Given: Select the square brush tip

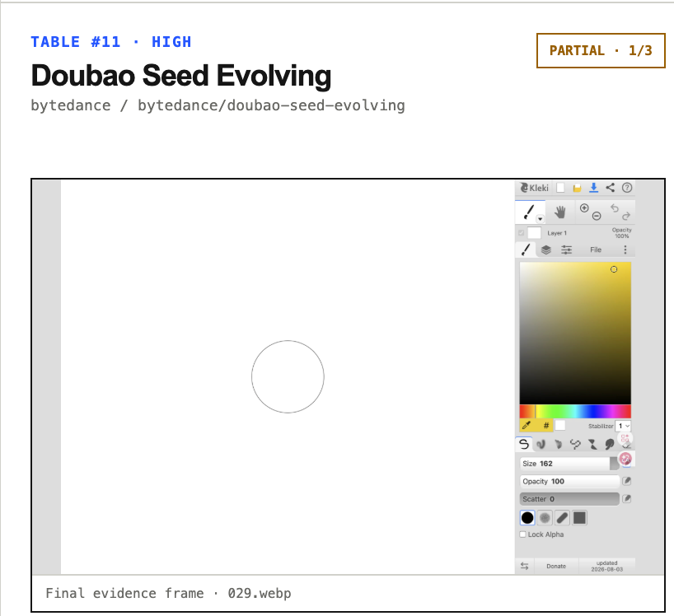Looking at the screenshot, I should pyautogui.click(x=579, y=518).
